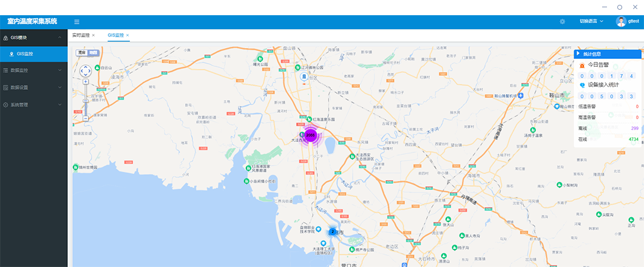Open the settings gear in header

562,22
